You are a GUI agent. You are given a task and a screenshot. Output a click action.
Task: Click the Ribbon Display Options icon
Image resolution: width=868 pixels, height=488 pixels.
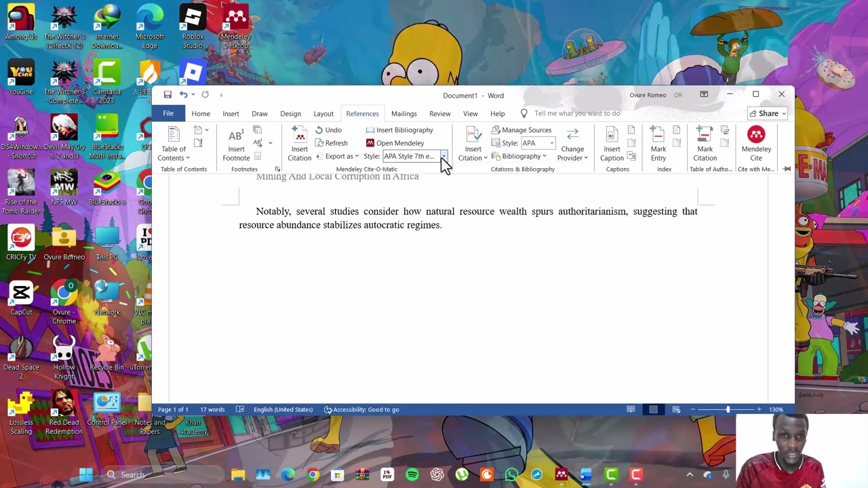point(704,94)
